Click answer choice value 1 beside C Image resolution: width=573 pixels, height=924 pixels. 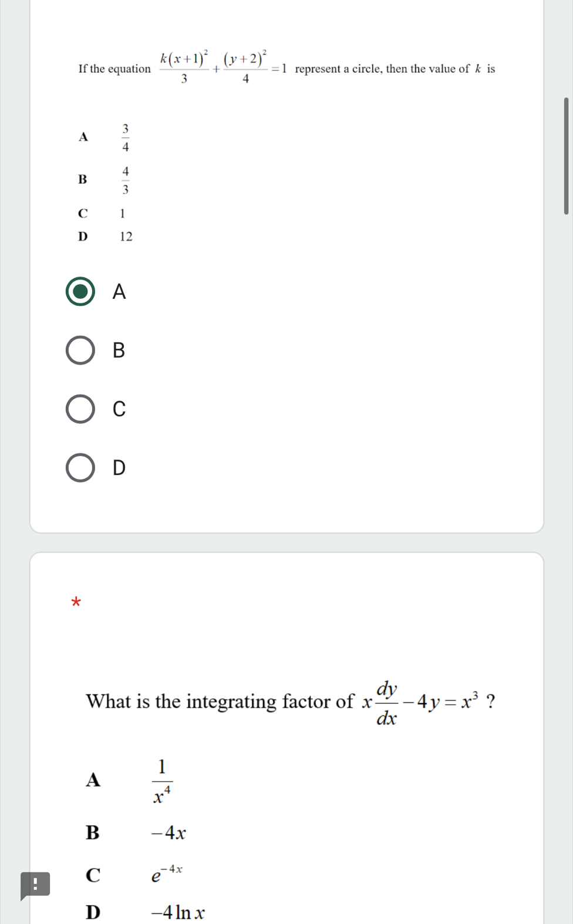(x=122, y=213)
